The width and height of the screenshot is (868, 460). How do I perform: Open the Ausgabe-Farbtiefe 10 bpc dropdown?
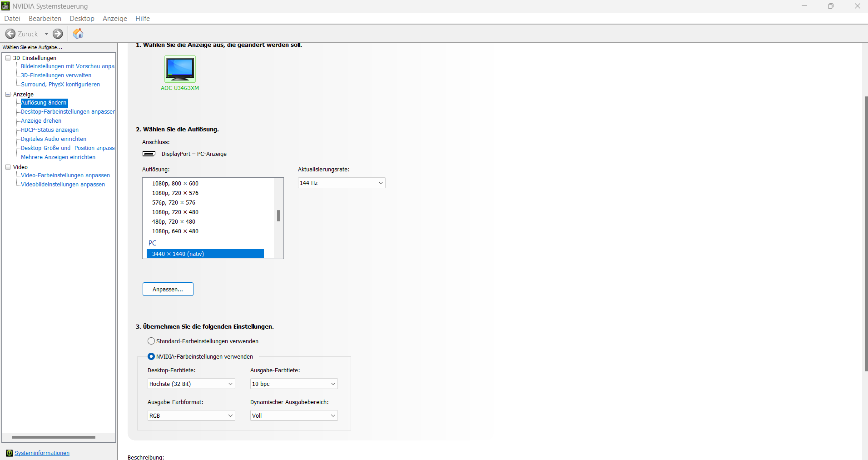click(294, 384)
